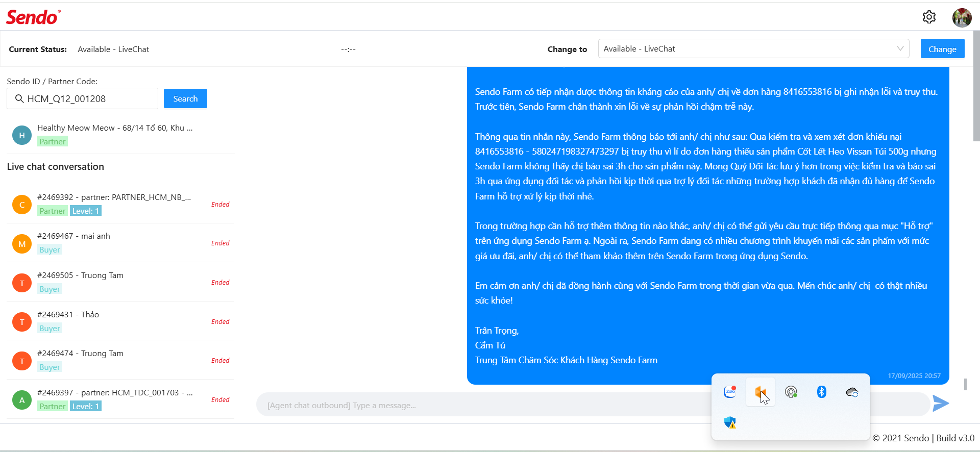Open Healthy Meow Meow partner result
The image size is (980, 452).
click(120, 135)
